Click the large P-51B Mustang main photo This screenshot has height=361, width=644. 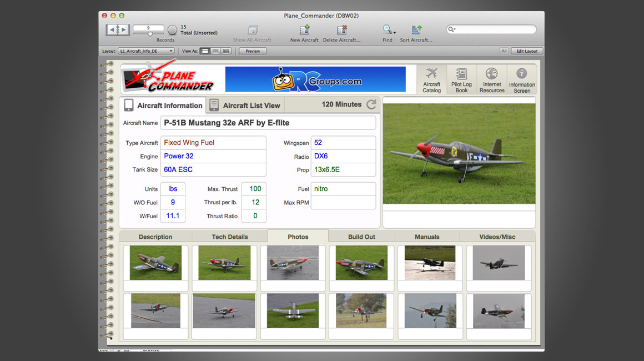tap(459, 154)
